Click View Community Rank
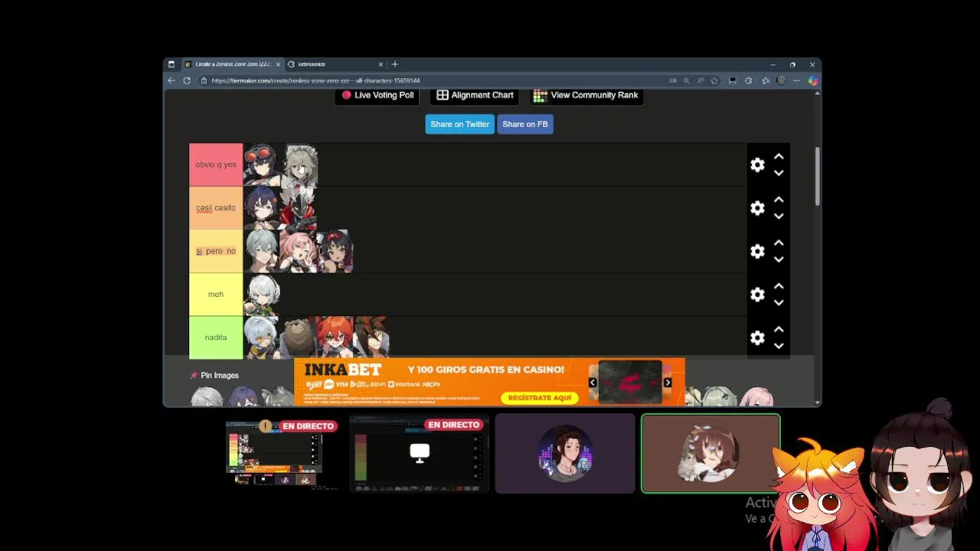The height and width of the screenshot is (551, 980). click(586, 95)
